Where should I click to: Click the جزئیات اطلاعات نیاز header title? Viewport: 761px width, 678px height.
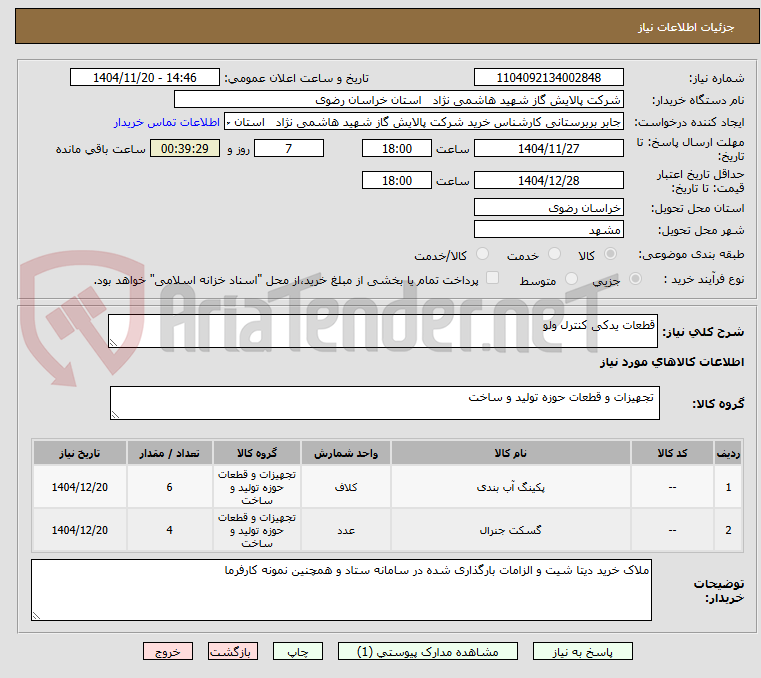[x=686, y=27]
